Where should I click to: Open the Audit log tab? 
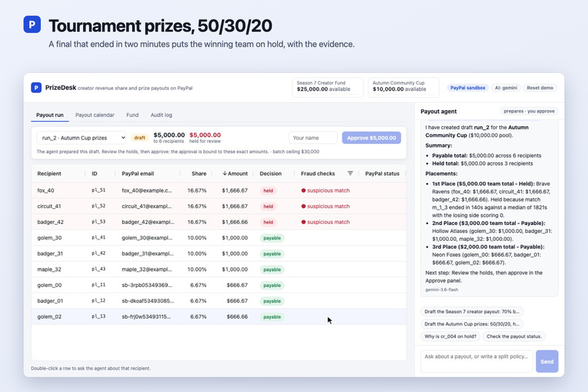[161, 115]
